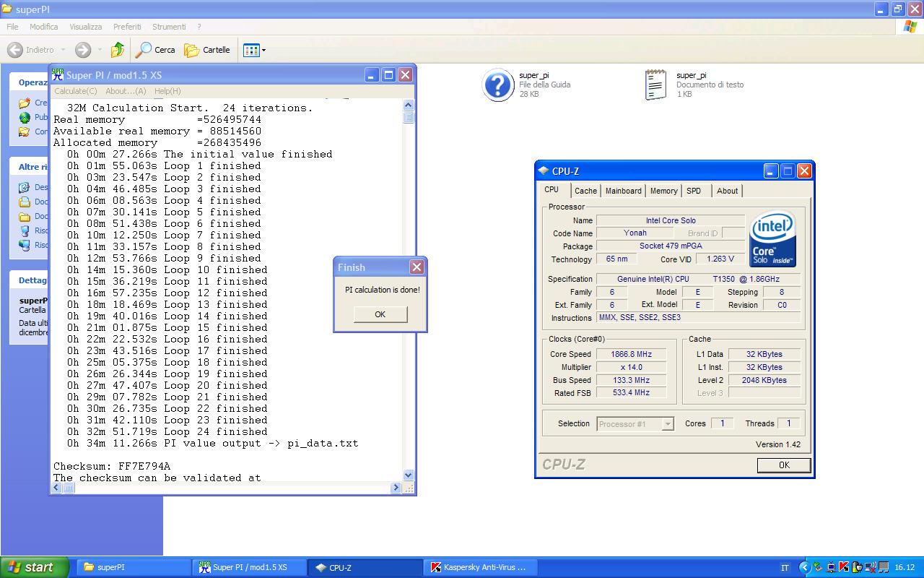Click the Windows Start button
The width and height of the screenshot is (924, 578).
pyautogui.click(x=34, y=567)
